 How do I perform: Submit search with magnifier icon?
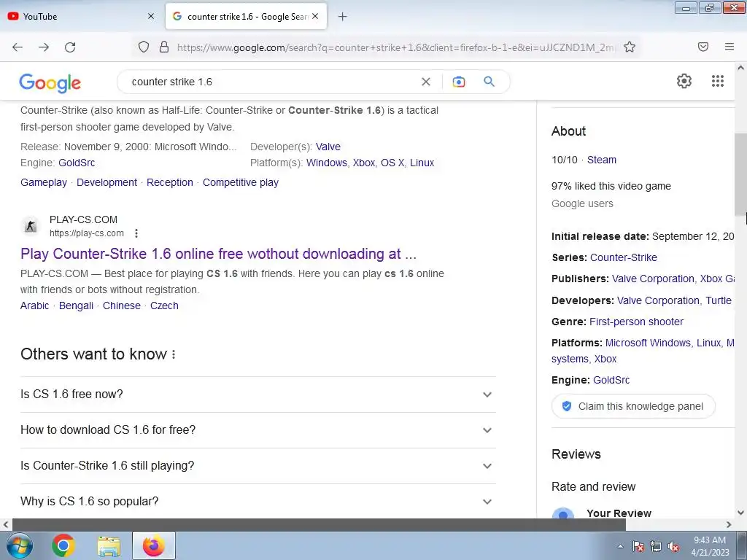(489, 82)
